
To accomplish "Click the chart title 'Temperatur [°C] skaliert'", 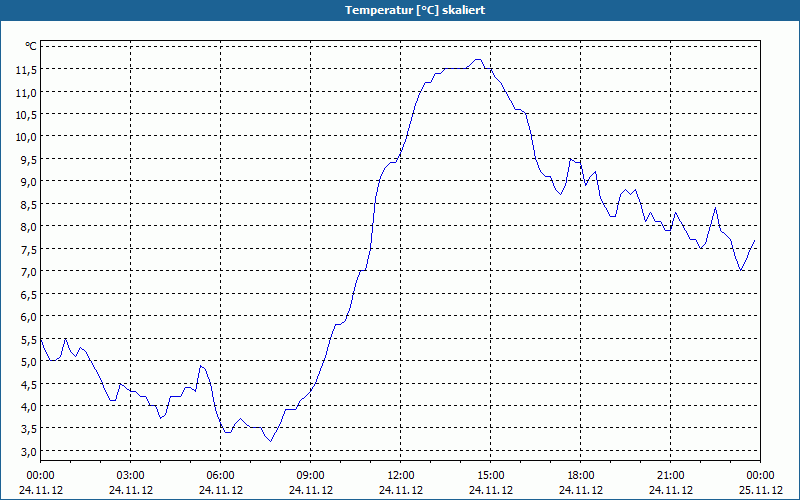I will [x=415, y=10].
